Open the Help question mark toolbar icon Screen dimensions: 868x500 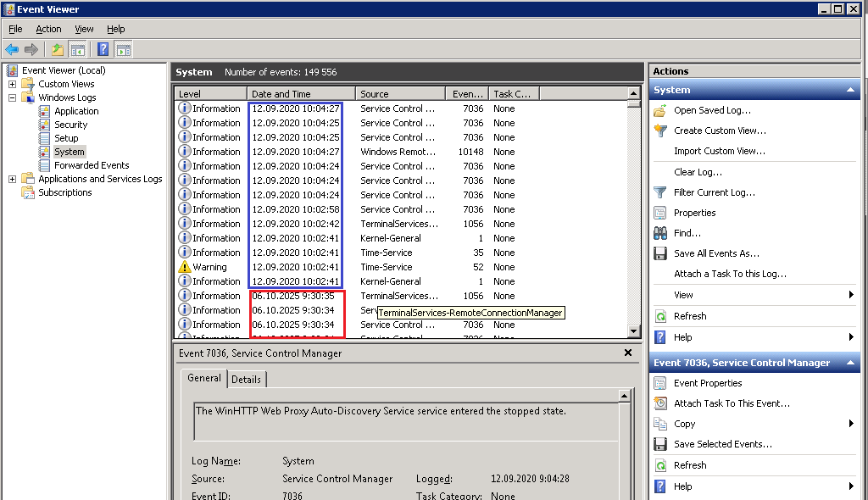[x=101, y=48]
